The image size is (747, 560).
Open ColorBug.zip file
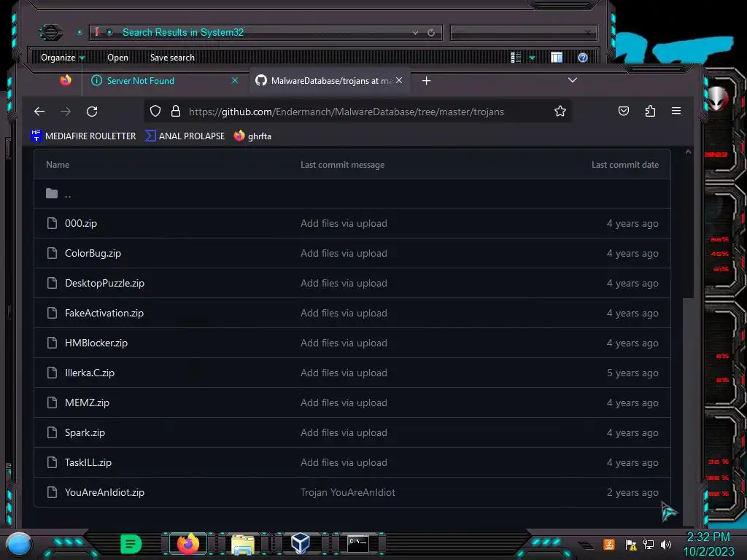[93, 253]
